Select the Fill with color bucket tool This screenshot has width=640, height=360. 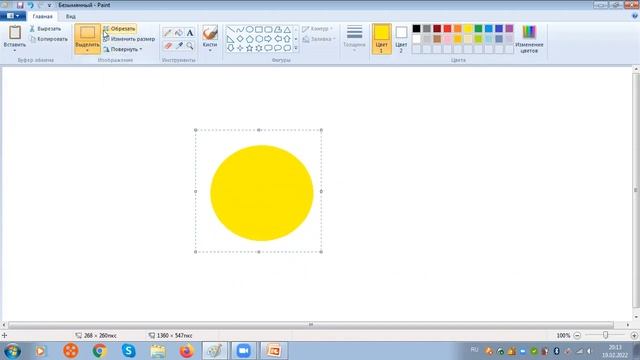tap(179, 33)
